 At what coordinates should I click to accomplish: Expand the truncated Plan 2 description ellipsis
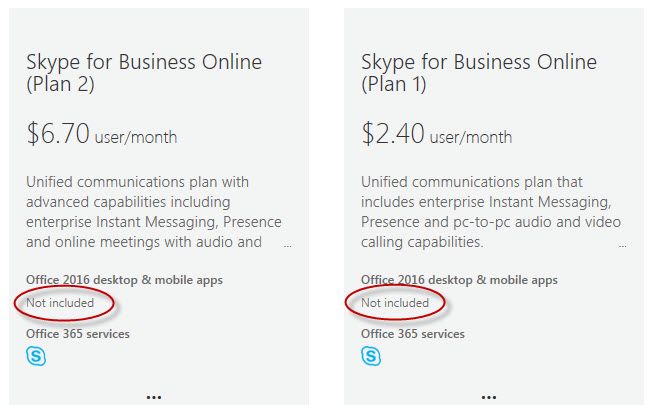coord(288,244)
